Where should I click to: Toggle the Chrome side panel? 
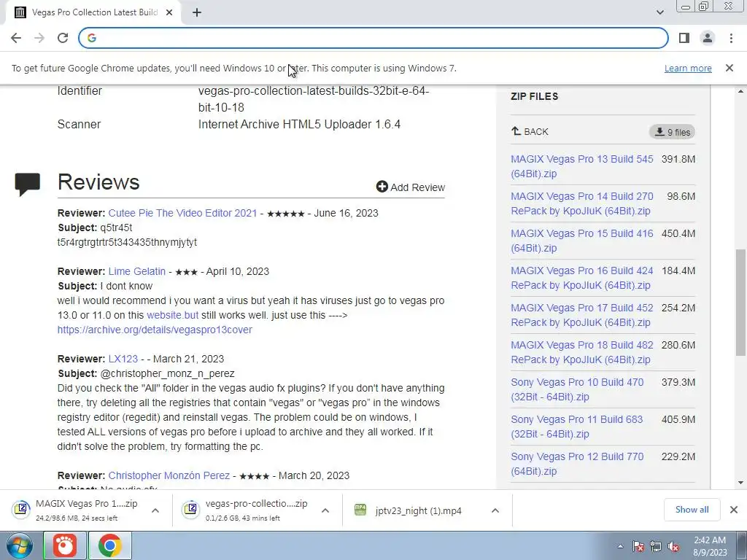[684, 38]
